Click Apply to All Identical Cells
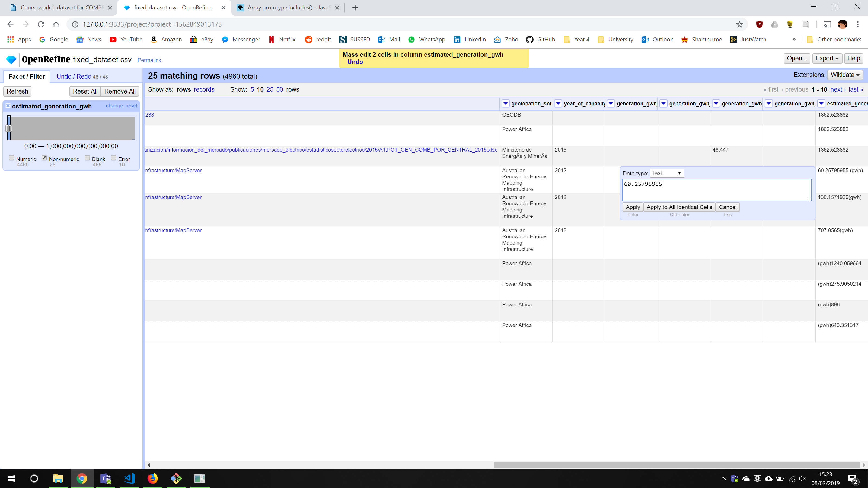868x488 pixels. click(679, 207)
